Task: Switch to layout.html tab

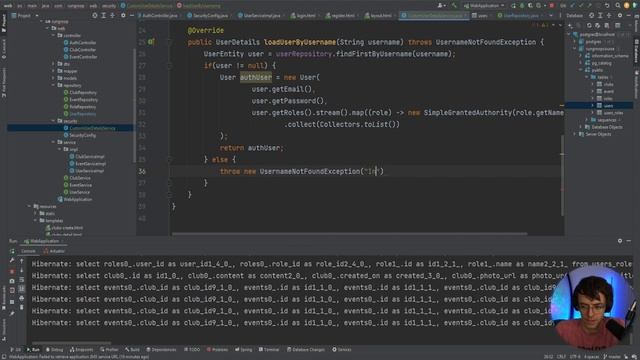Action: pos(380,16)
